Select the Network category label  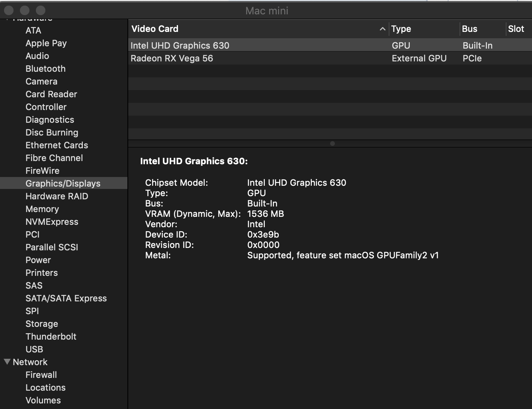coord(30,362)
